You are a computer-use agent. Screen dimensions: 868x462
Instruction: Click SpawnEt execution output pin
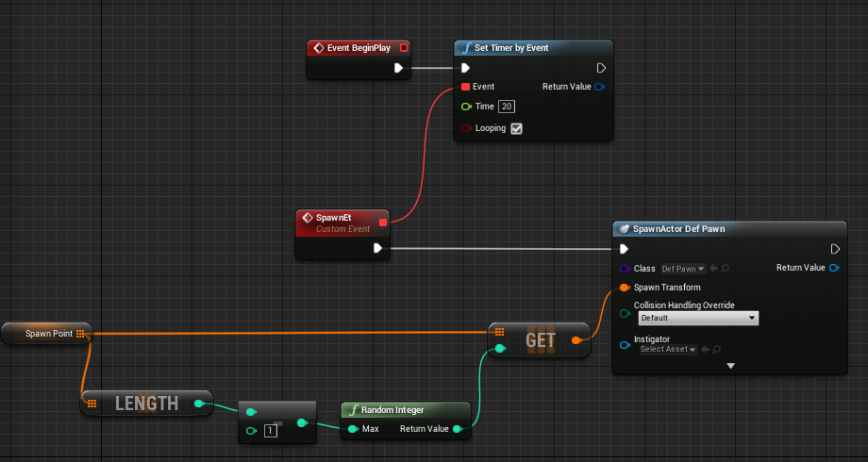[377, 248]
